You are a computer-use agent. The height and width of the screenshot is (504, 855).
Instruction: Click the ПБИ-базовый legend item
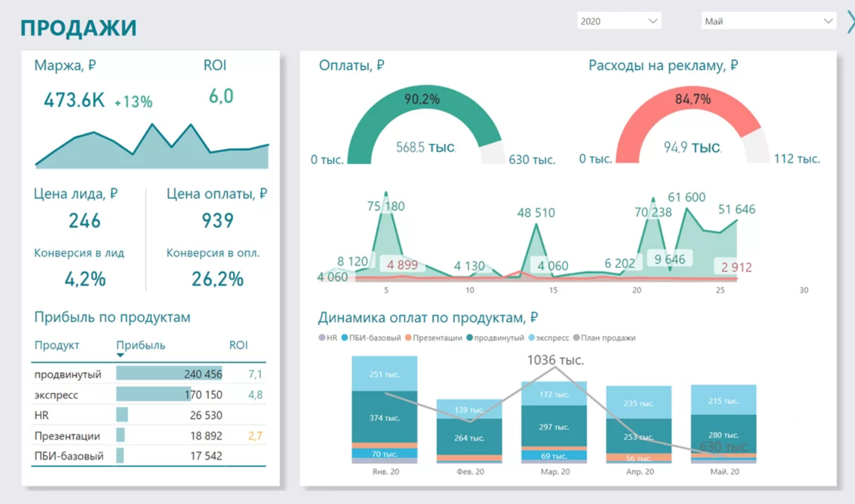coord(371,338)
